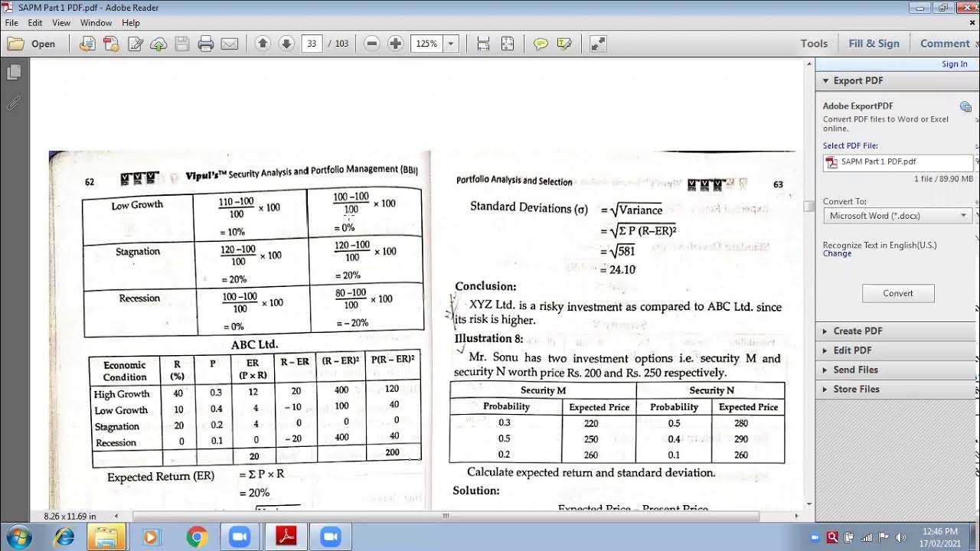Click the Create PDF online icon
The width and height of the screenshot is (980, 551).
(112, 44)
